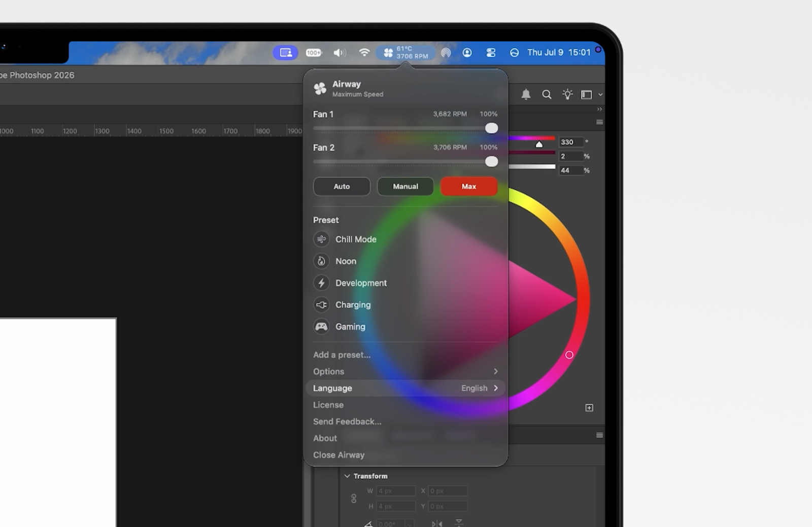812x527 pixels.
Task: Click the Transform H height field
Action: (x=396, y=506)
